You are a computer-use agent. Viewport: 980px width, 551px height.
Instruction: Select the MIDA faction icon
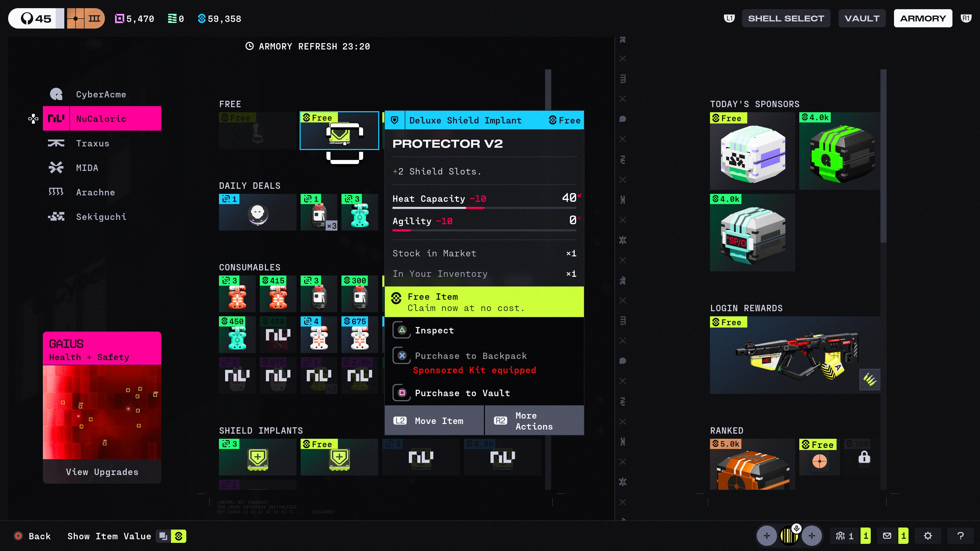pyautogui.click(x=56, y=167)
